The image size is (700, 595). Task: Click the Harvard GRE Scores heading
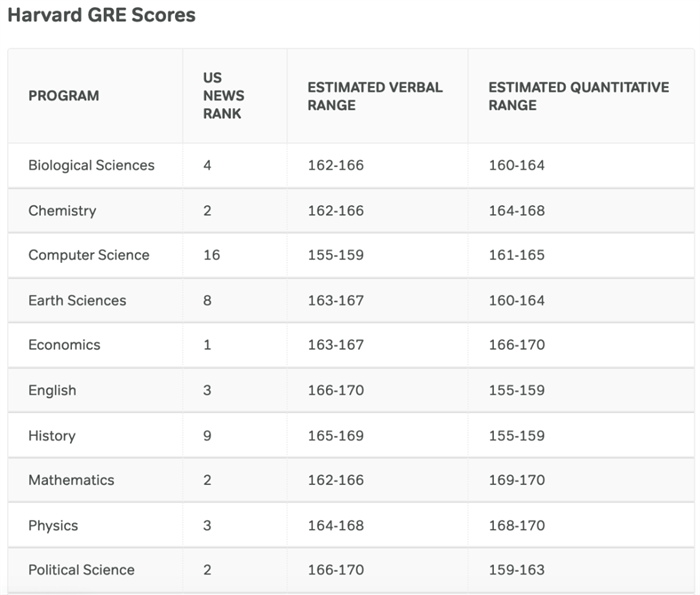tap(102, 16)
